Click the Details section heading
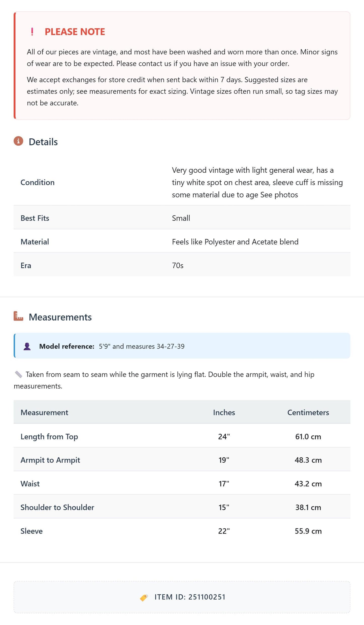 (x=43, y=142)
